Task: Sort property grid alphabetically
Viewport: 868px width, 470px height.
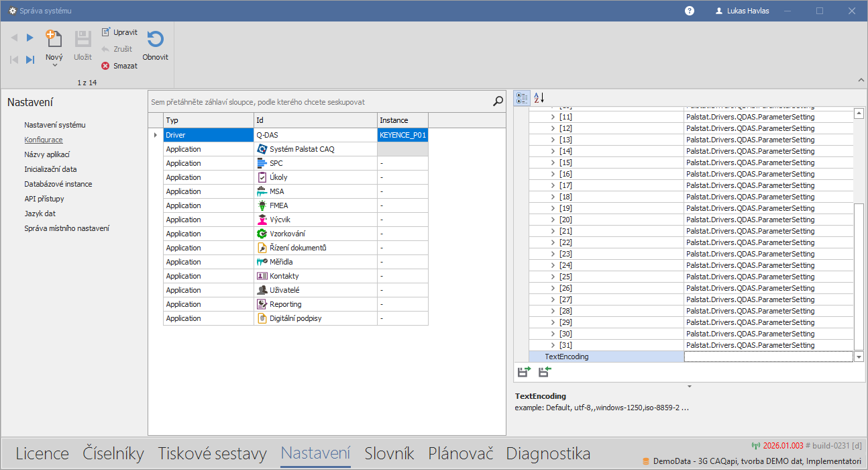Action: 539,98
